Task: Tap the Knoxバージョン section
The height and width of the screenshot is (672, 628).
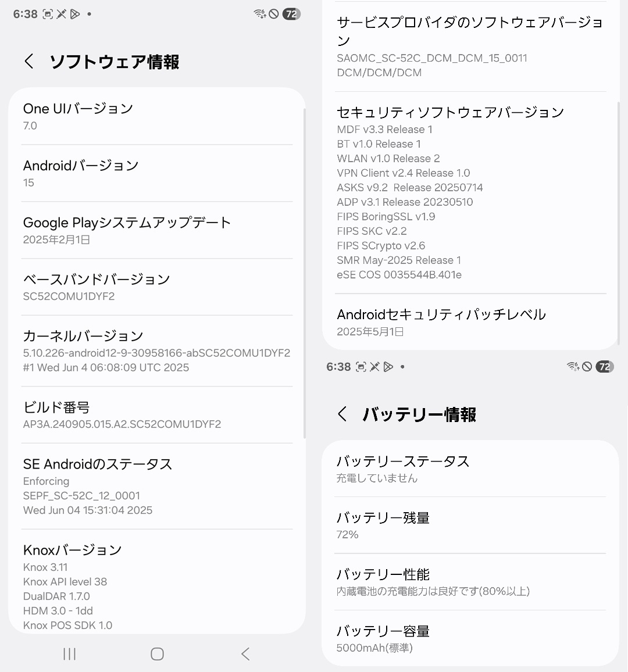Action: [x=156, y=586]
